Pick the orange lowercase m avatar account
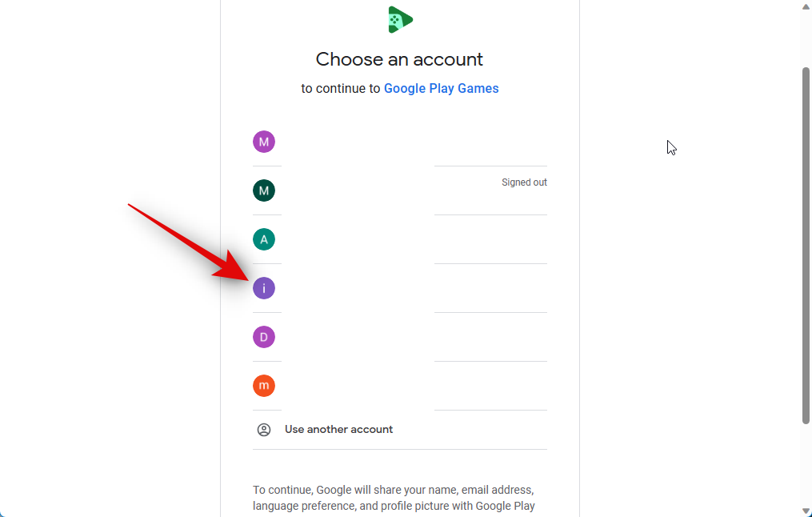Viewport: 812px width, 517px height. click(x=264, y=386)
